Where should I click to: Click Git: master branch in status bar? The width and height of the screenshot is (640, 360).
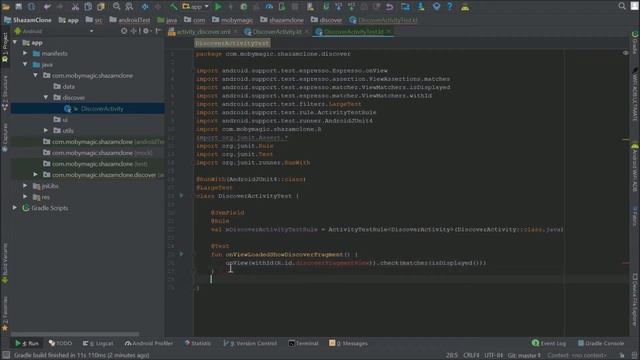point(524,355)
